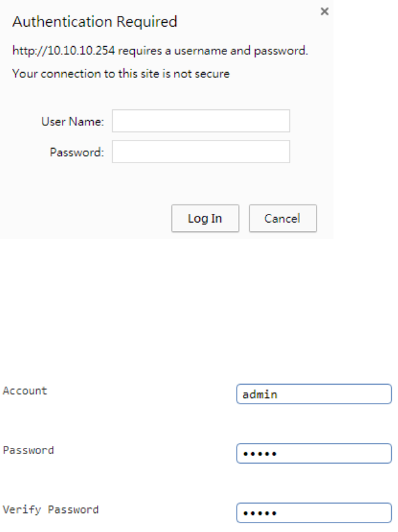Click the masked dots in Password field
Image resolution: width=398 pixels, height=532 pixels.
259,454
